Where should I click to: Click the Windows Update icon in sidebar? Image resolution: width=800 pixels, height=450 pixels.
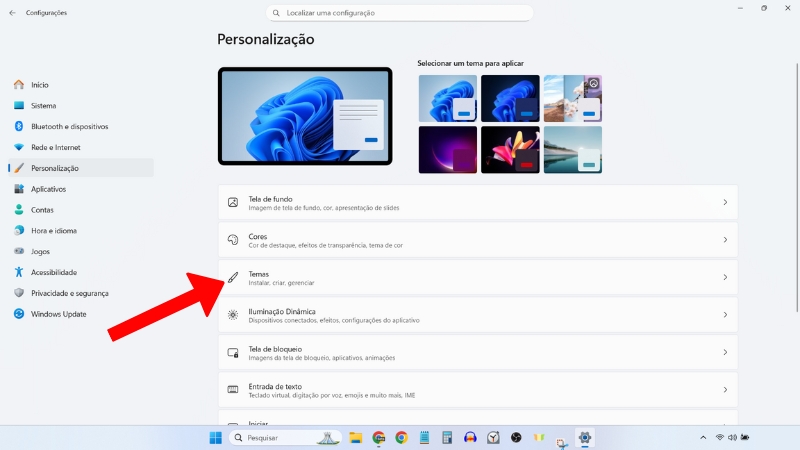(x=19, y=314)
